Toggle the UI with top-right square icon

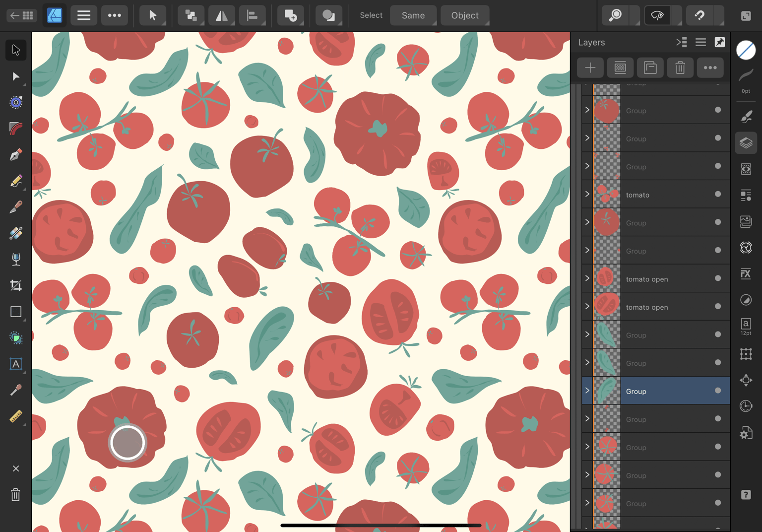click(x=746, y=15)
